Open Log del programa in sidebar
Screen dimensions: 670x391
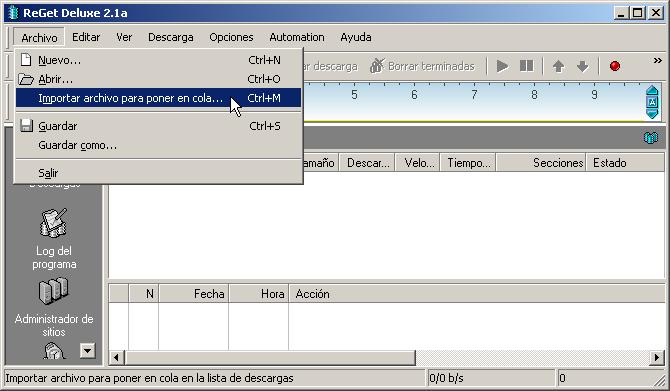pyautogui.click(x=54, y=239)
